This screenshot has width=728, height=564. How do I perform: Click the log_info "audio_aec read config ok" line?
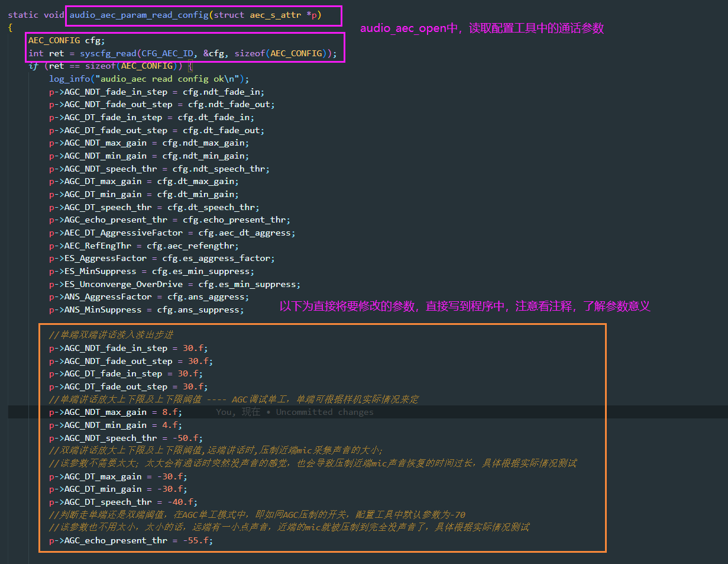[150, 79]
